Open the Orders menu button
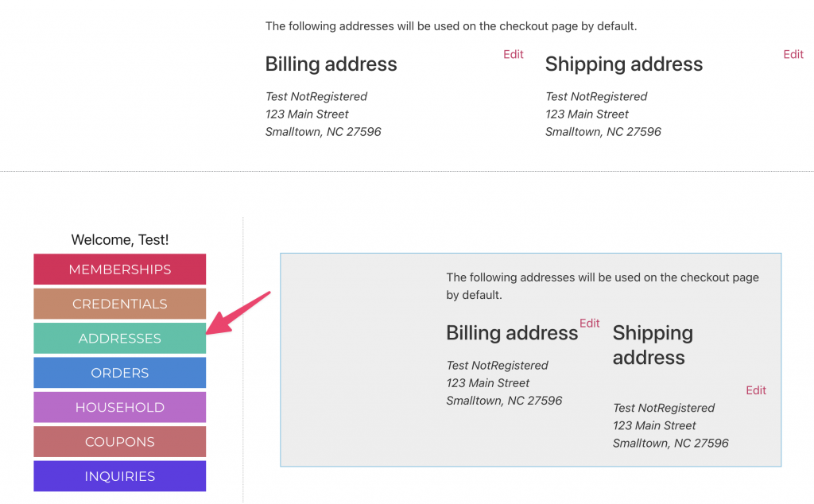814x504 pixels. point(119,373)
